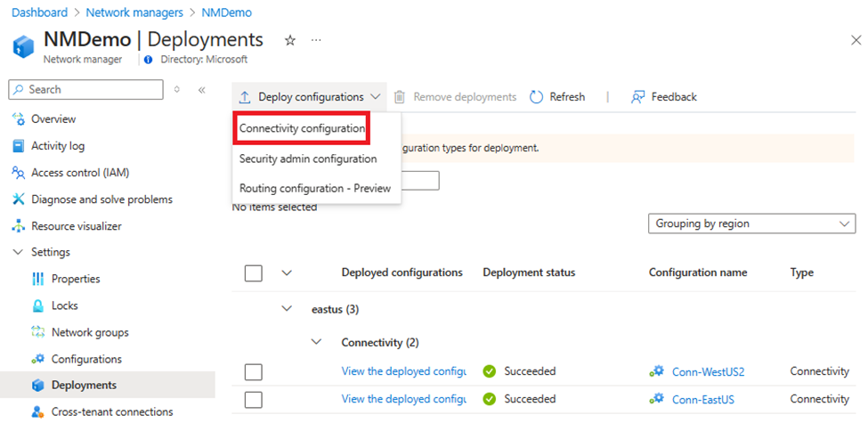868x423 pixels.
Task: Collapse the Settings section in the sidebar
Action: click(x=18, y=252)
